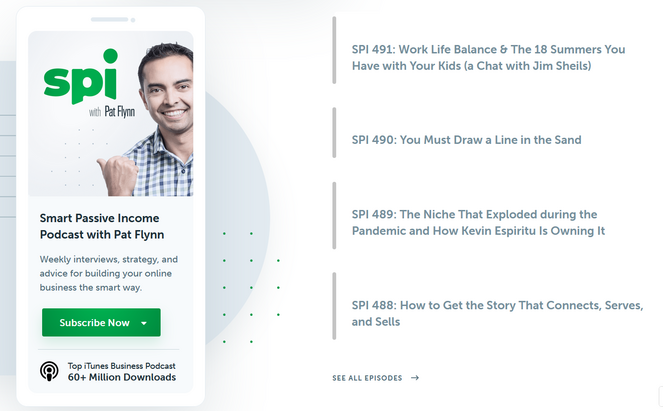Screen dimensions: 663x411
Task: Click the Smart Passive Income Podcast heading
Action: click(99, 226)
